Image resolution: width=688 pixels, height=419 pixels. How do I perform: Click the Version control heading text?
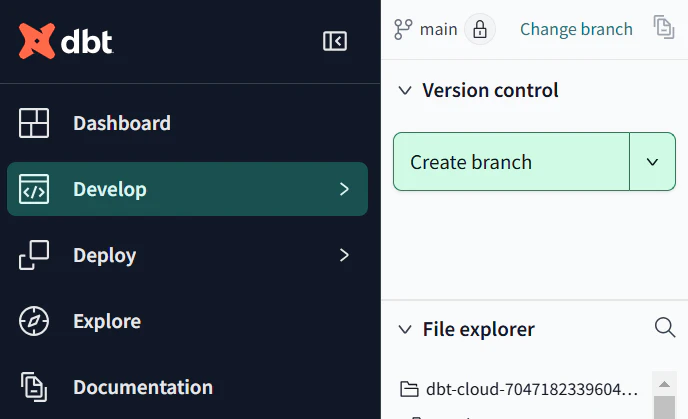click(490, 90)
